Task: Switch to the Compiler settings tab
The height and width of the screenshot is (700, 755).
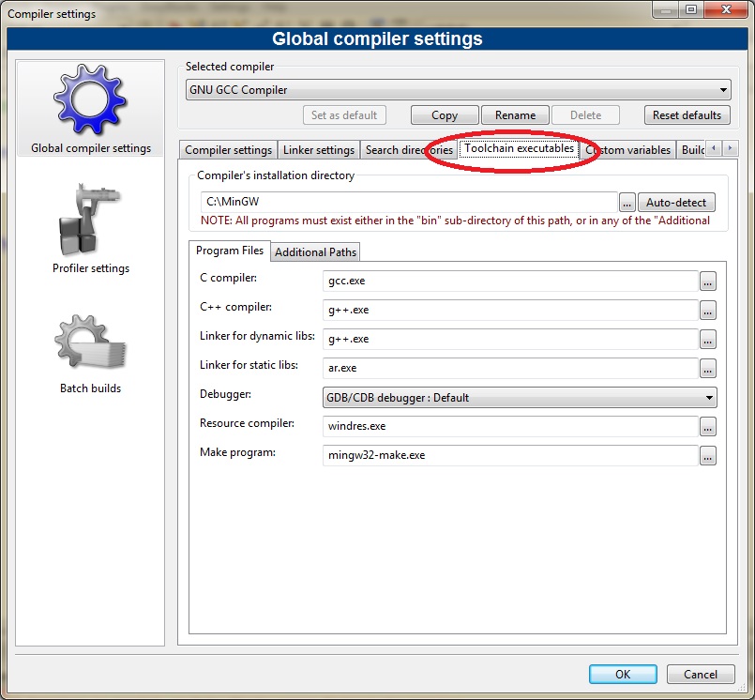Action: coord(228,150)
